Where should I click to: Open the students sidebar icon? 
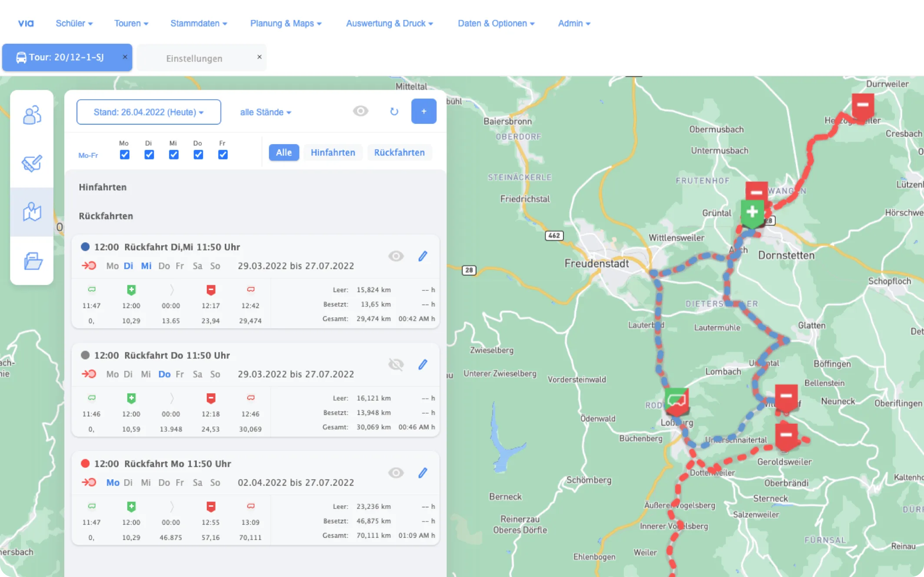pyautogui.click(x=32, y=115)
